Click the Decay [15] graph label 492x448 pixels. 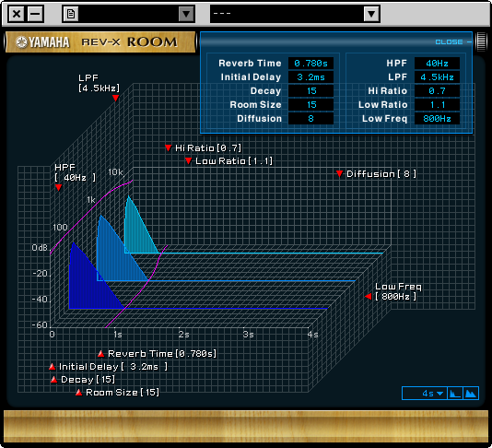[x=88, y=380]
